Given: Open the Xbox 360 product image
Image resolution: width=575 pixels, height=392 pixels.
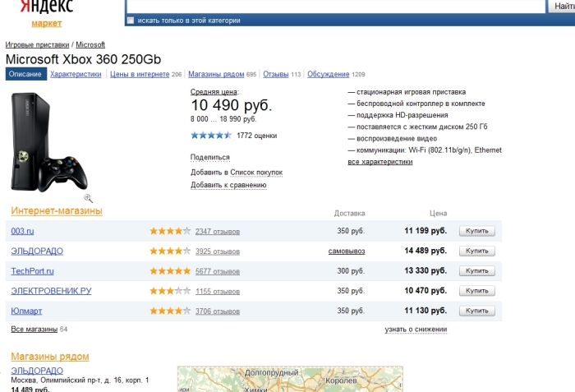Looking at the screenshot, I should coord(48,142).
